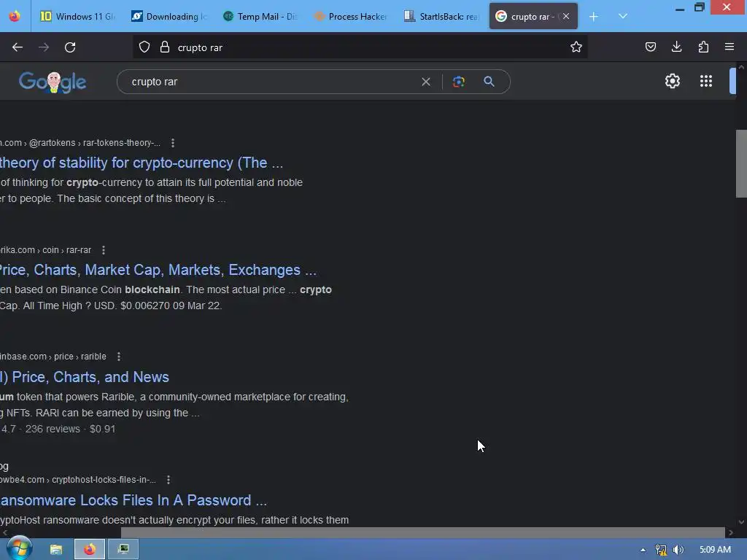
Task: Open the Firefox application hamburger menu
Action: click(729, 47)
